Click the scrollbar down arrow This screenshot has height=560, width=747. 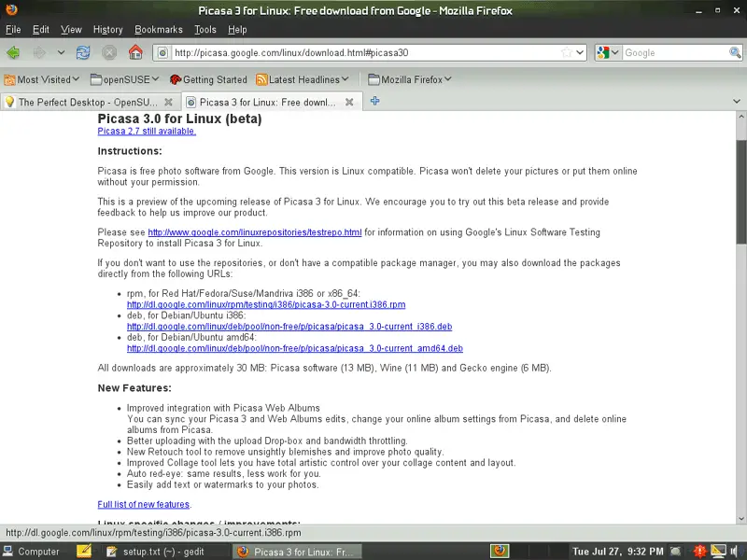coord(740,519)
